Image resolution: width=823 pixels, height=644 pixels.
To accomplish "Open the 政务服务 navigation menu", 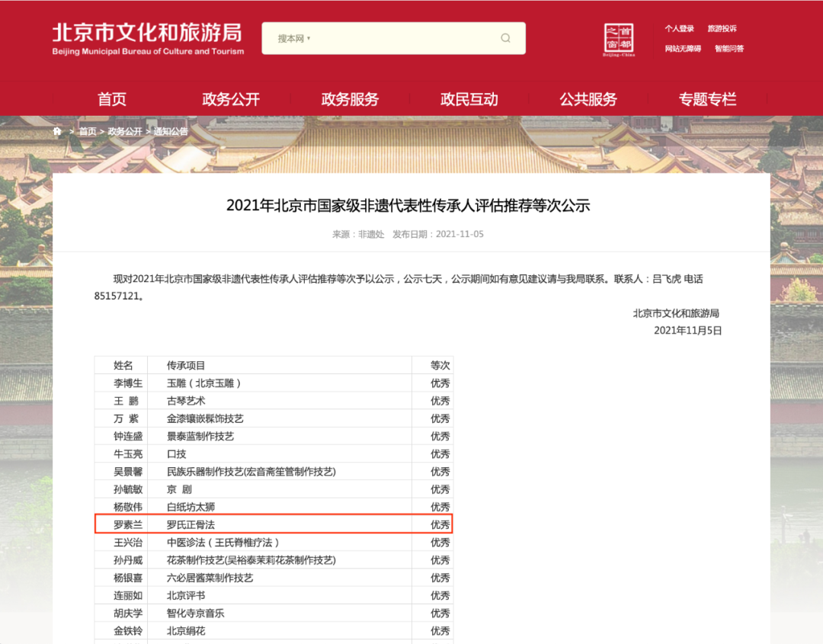I will 350,98.
